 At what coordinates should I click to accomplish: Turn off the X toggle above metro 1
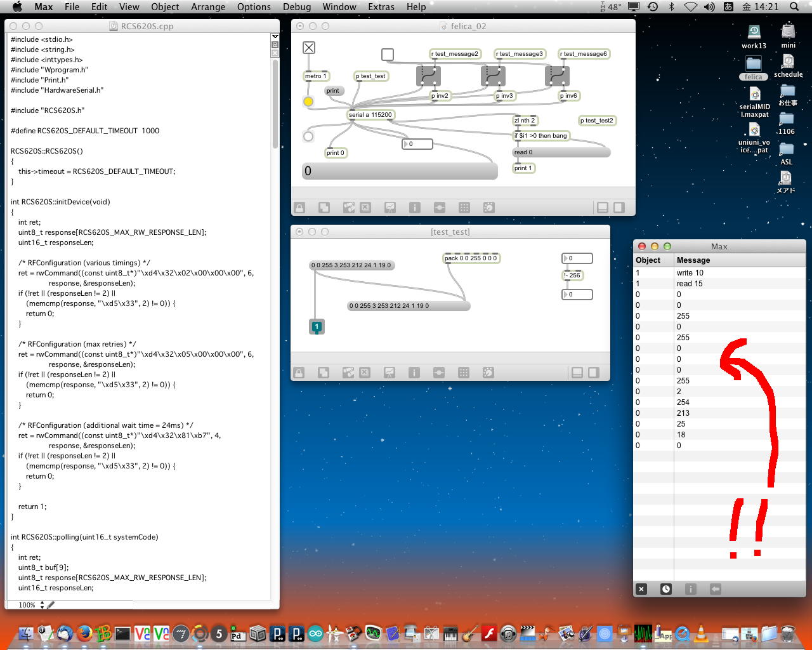click(x=309, y=48)
